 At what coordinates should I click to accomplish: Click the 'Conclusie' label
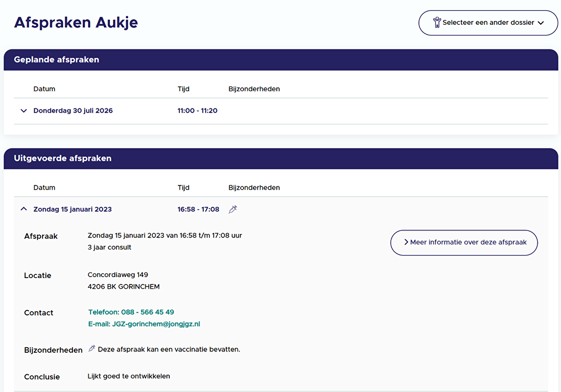[x=42, y=377]
